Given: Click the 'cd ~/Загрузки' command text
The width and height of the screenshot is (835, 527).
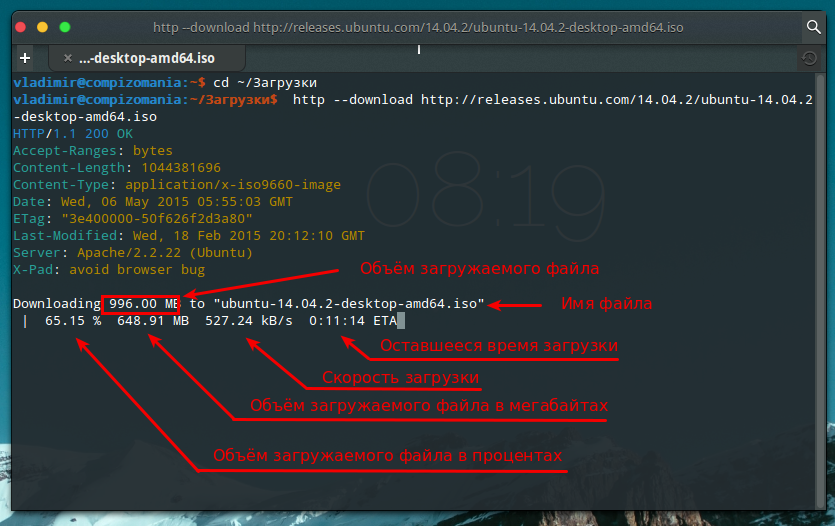Looking at the screenshot, I should (x=265, y=83).
